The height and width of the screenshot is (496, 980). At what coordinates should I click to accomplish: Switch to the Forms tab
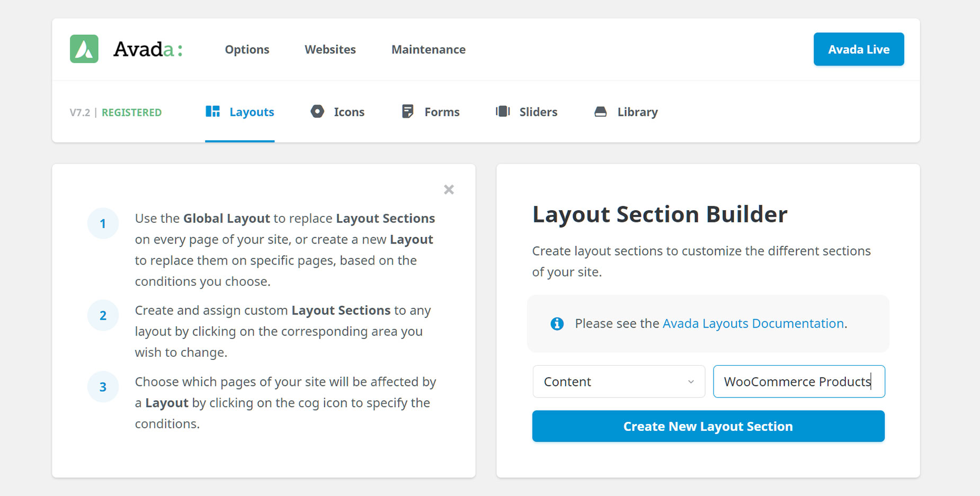(430, 112)
